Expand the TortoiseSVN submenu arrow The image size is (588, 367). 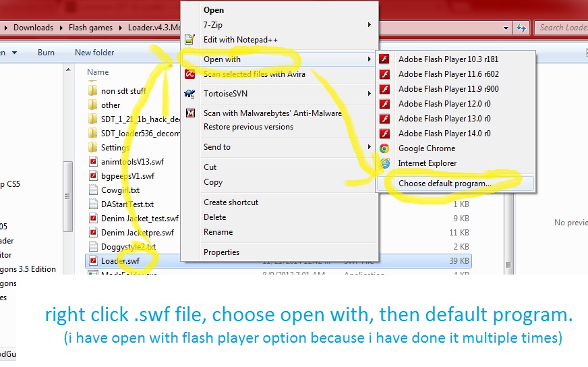(369, 94)
